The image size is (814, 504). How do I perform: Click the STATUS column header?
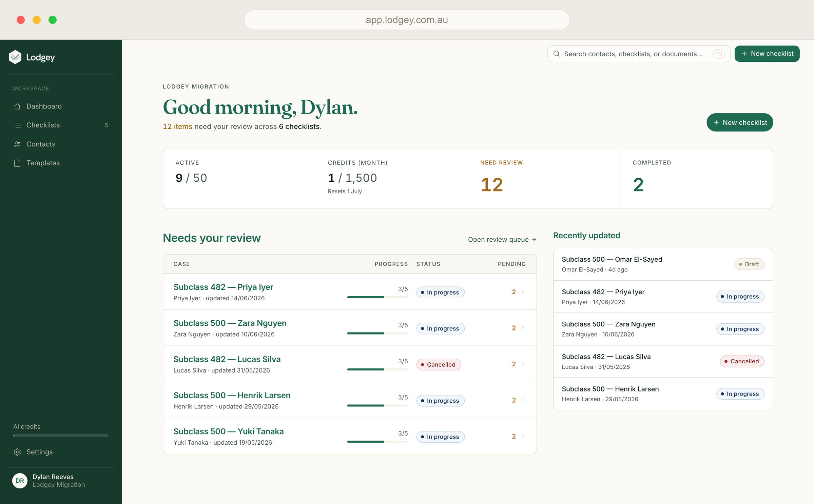pyautogui.click(x=428, y=264)
